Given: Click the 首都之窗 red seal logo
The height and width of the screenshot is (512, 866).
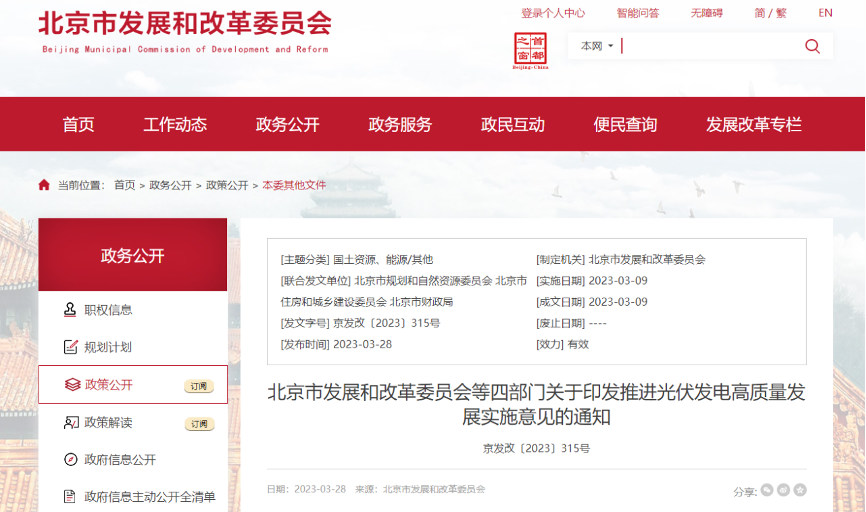Looking at the screenshot, I should point(530,50).
